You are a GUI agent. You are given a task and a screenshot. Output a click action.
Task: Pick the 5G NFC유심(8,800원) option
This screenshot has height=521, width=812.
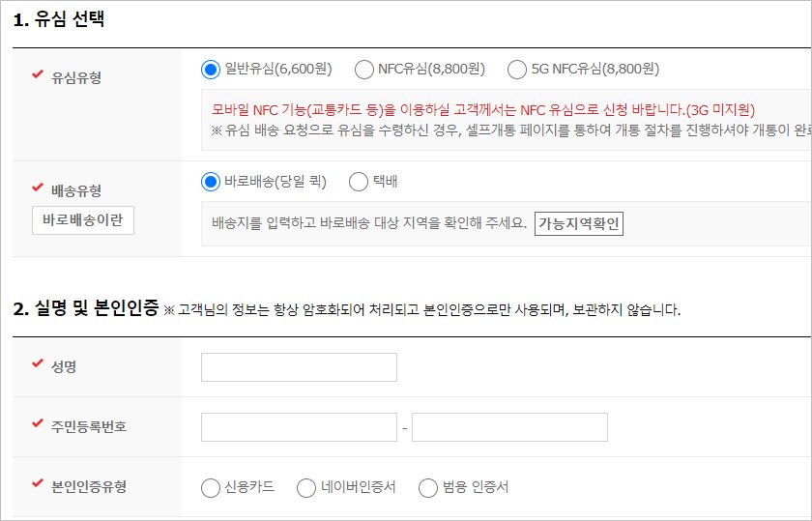click(x=516, y=70)
